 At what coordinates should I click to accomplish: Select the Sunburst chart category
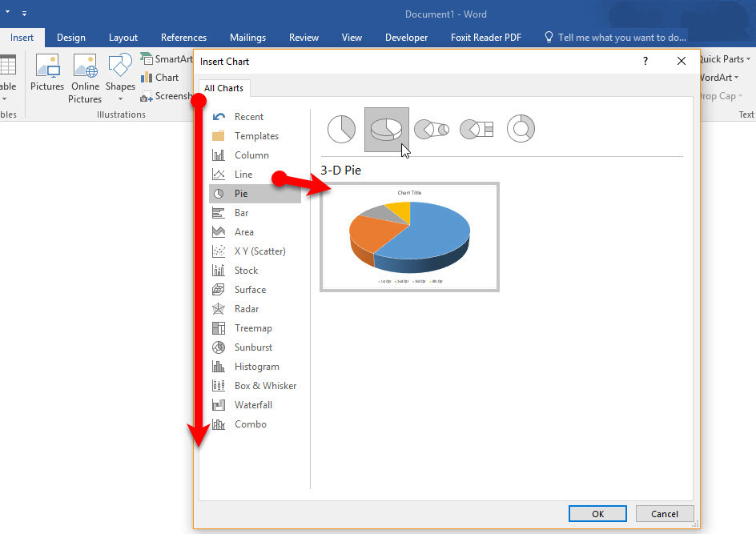coord(253,347)
